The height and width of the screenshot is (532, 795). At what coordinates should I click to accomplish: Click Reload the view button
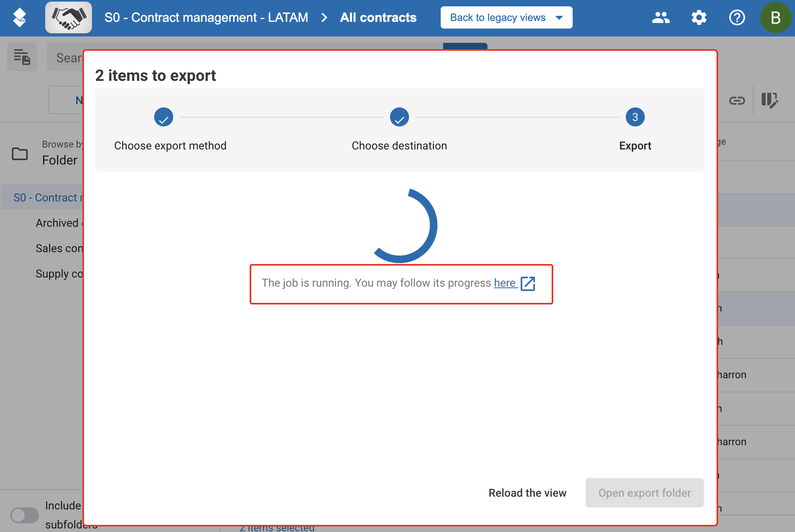click(527, 493)
